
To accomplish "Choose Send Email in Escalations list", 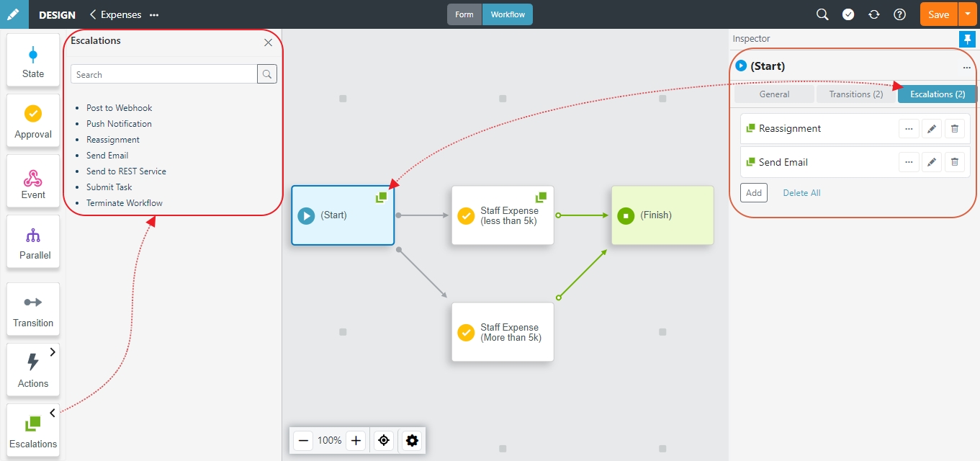I will tap(107, 156).
